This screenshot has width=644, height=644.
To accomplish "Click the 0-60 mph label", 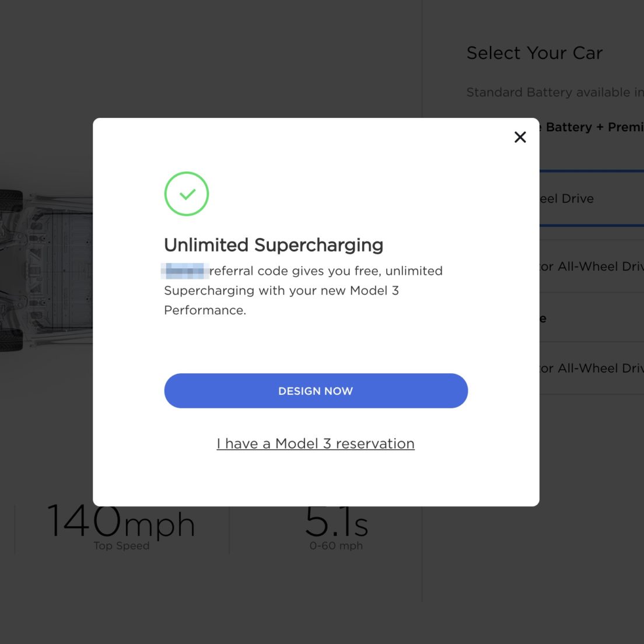I will (337, 546).
